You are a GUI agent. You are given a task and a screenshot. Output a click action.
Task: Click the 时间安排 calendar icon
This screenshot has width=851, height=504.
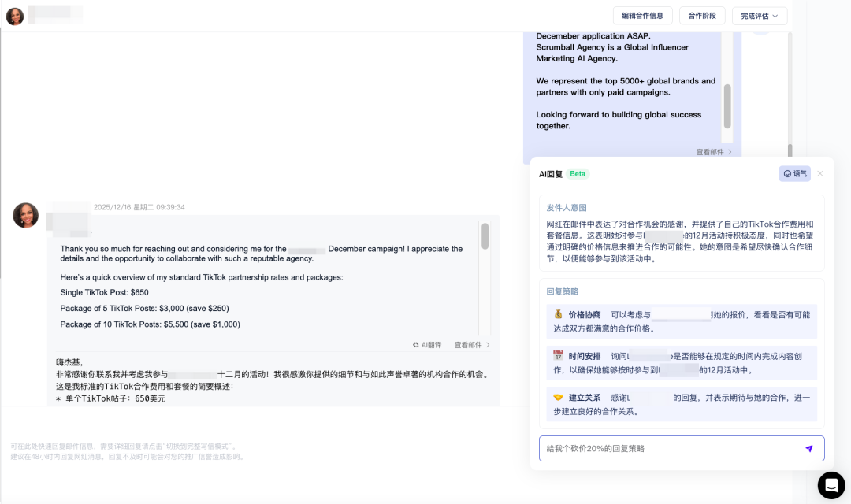558,356
